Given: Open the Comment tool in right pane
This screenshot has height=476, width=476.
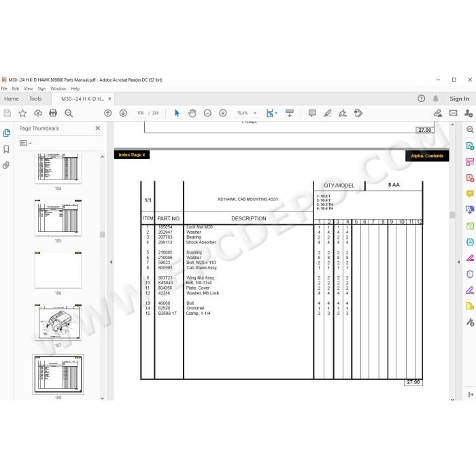Looking at the screenshot, I should tap(470, 194).
